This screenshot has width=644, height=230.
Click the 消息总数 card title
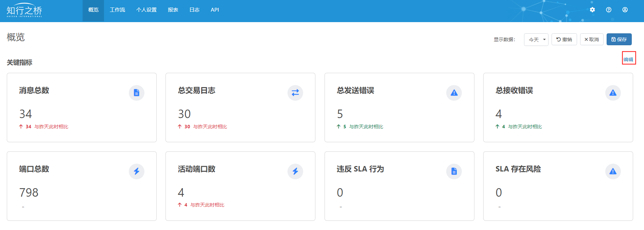coord(34,91)
